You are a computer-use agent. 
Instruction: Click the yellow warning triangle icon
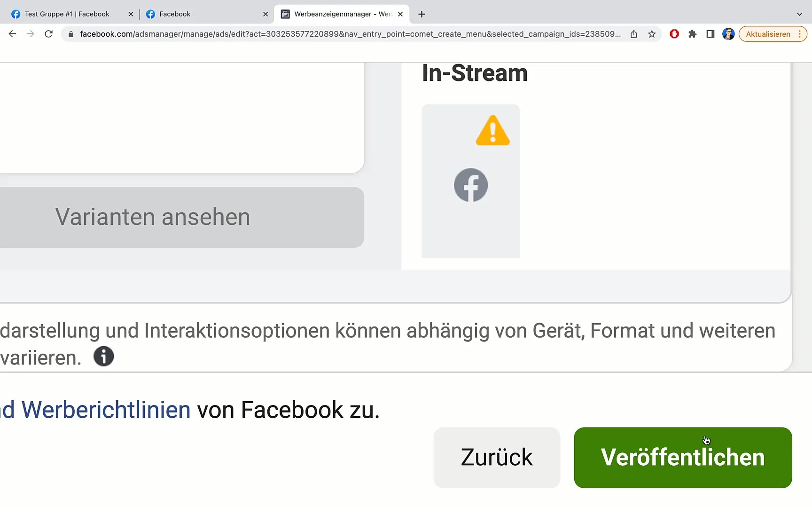(492, 130)
